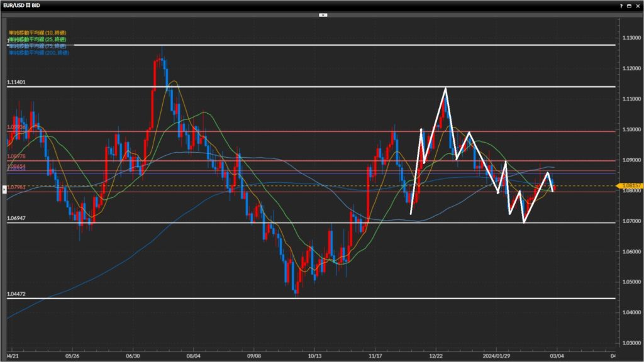Click the 75-period moving average label

[x=37, y=46]
